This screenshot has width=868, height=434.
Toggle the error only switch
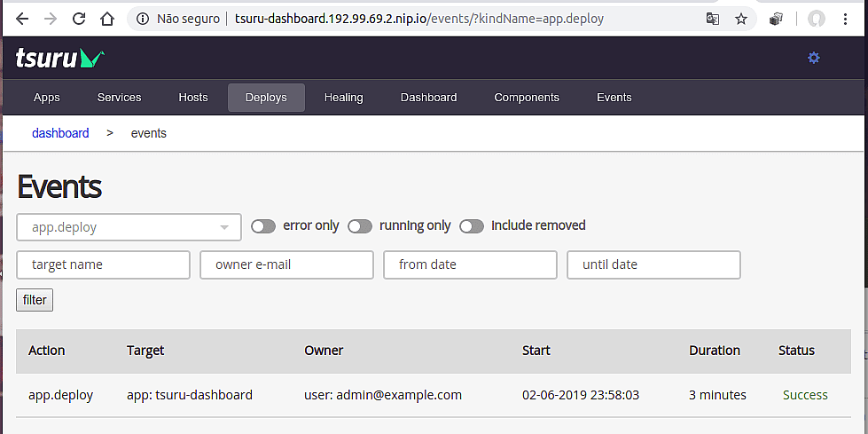click(x=263, y=226)
